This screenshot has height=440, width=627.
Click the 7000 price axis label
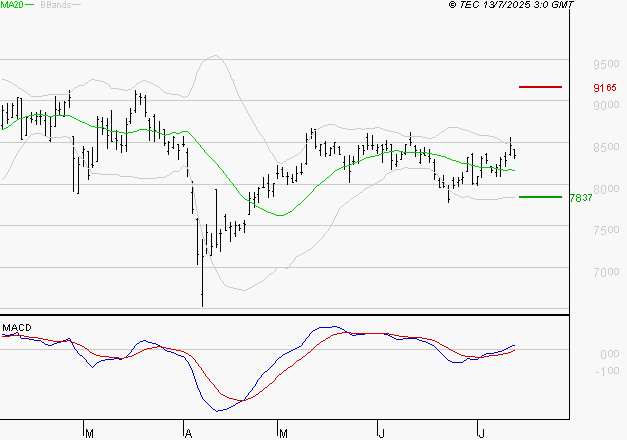click(604, 272)
